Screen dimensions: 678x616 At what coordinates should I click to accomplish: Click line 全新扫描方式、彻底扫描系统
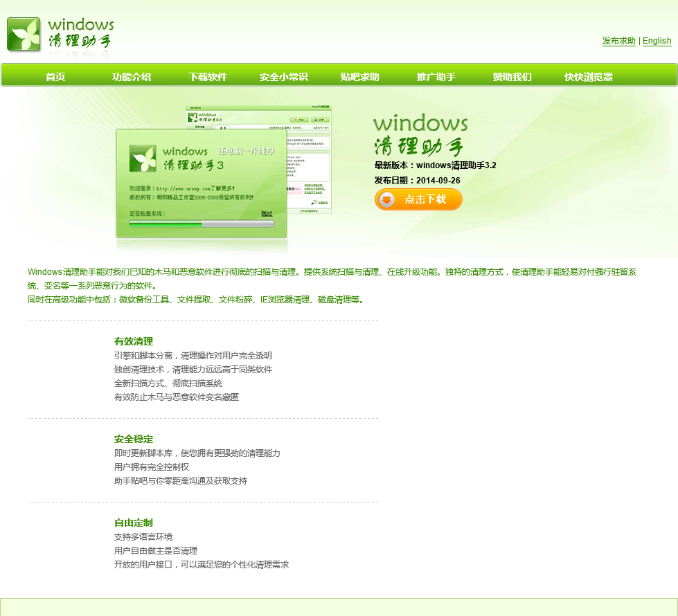point(168,383)
